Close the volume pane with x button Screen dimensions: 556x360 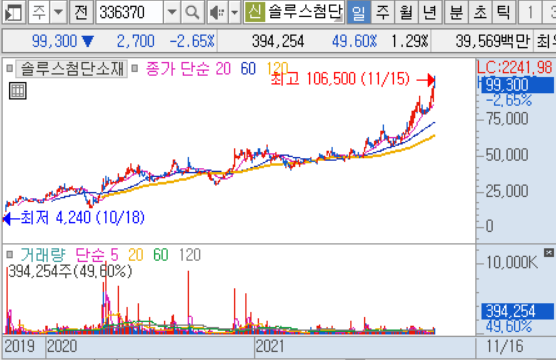click(x=549, y=253)
